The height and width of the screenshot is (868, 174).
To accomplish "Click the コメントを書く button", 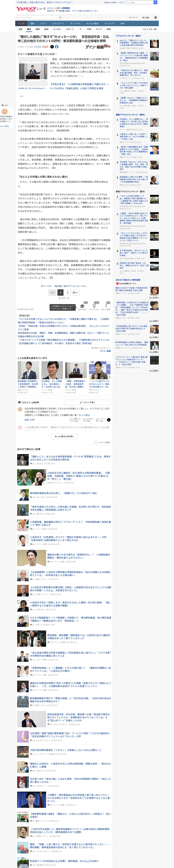I will coord(87,402).
